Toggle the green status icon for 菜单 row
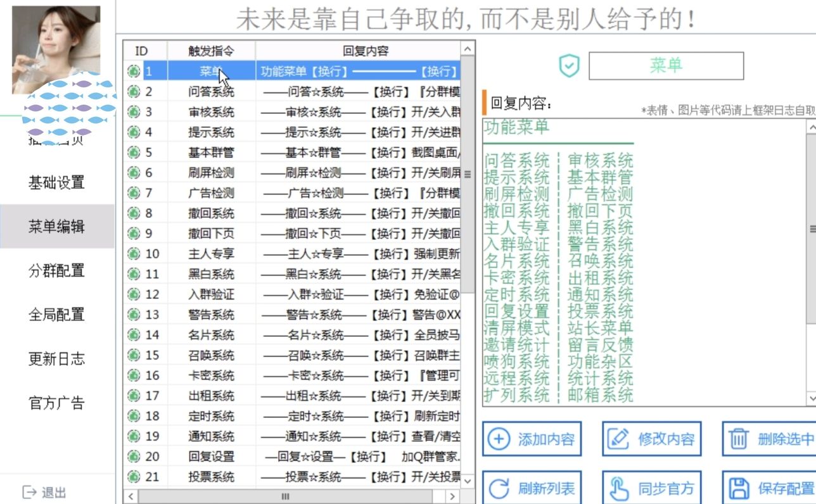The image size is (816, 504). [134, 71]
